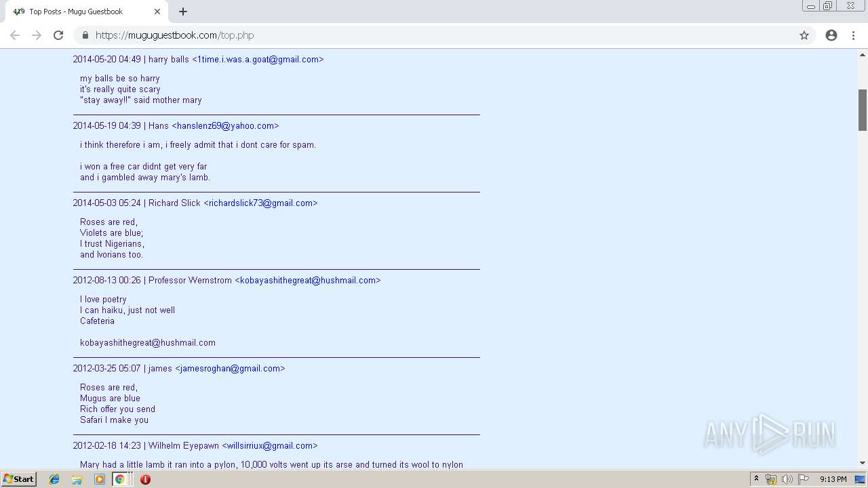Screen dimensions: 868x488
Task: Open the Chrome profile account menu
Action: [831, 35]
